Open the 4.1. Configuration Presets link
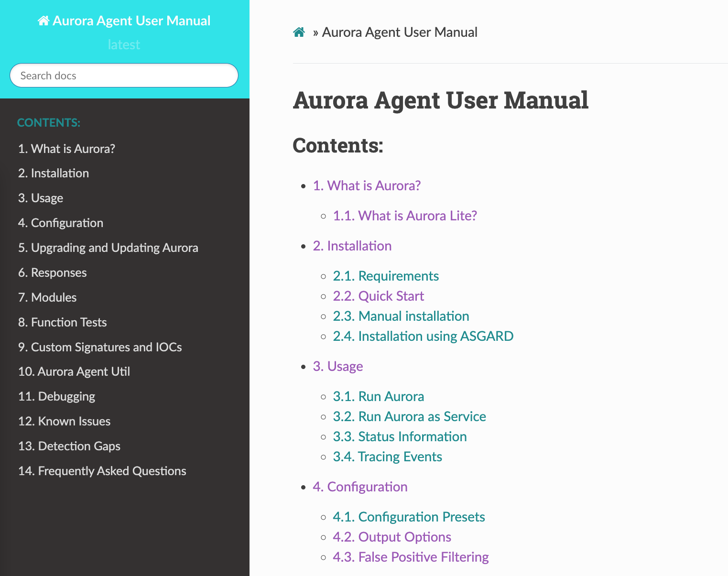 [409, 517]
